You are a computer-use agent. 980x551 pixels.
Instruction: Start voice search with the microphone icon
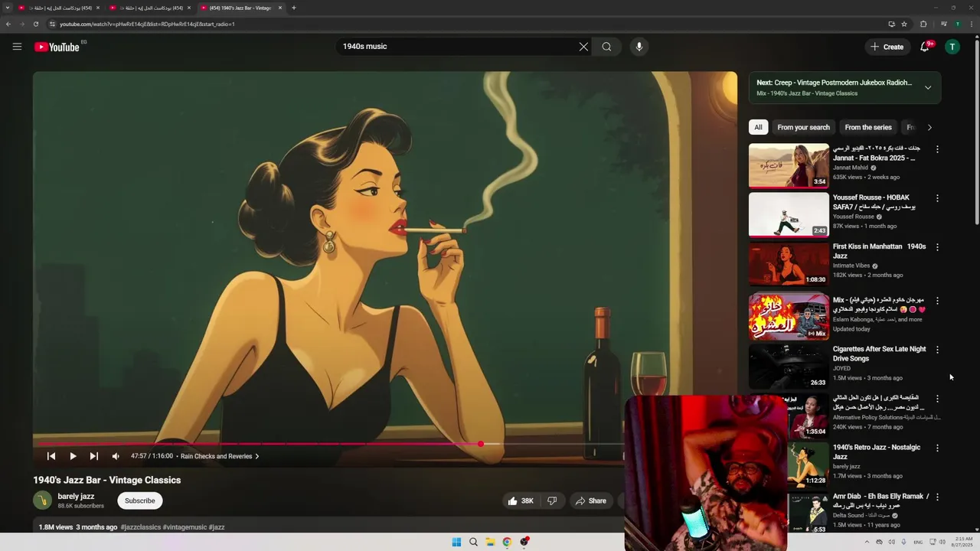click(x=639, y=47)
